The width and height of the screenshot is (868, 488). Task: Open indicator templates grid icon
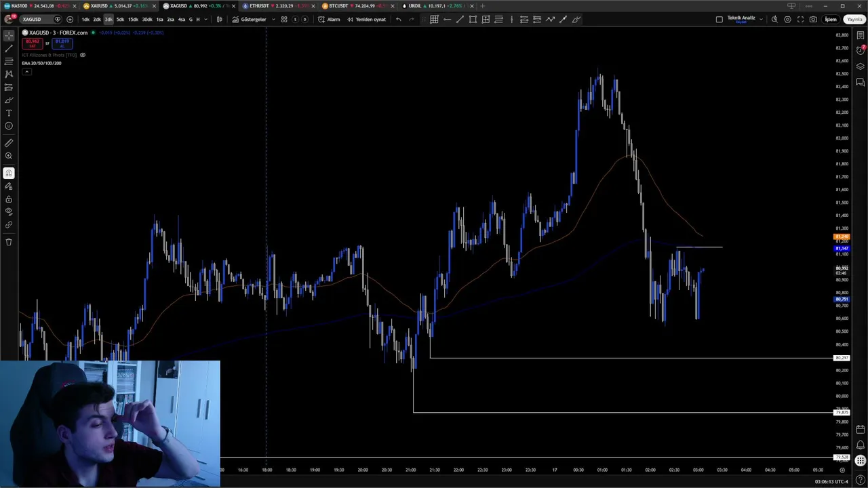click(x=284, y=20)
